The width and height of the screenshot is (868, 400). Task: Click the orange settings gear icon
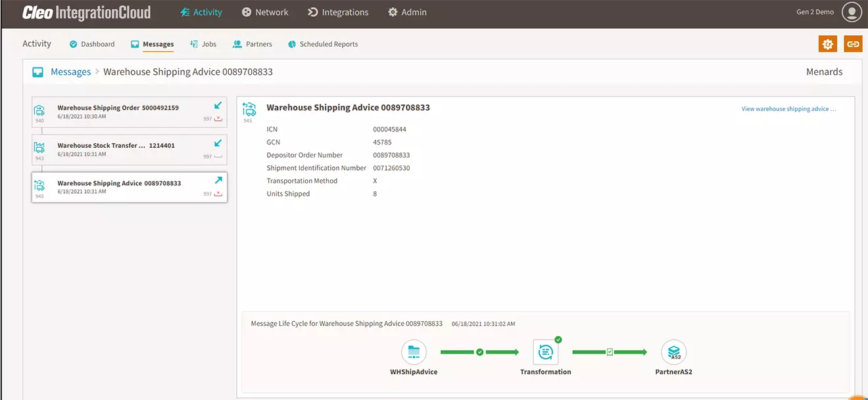(828, 44)
